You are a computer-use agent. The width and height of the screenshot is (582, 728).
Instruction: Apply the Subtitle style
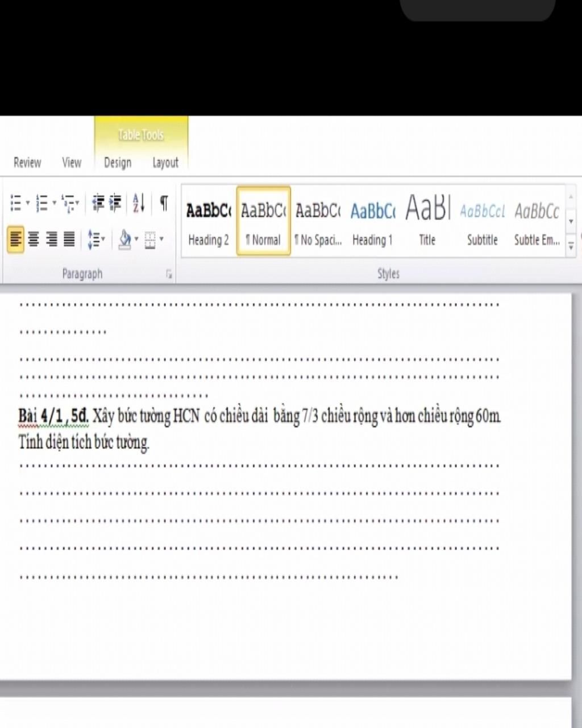click(x=482, y=221)
